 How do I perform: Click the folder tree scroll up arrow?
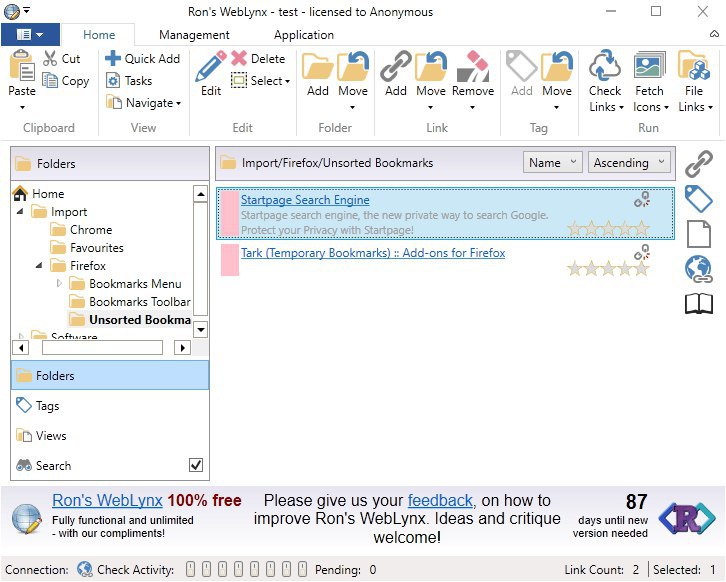pyautogui.click(x=200, y=194)
